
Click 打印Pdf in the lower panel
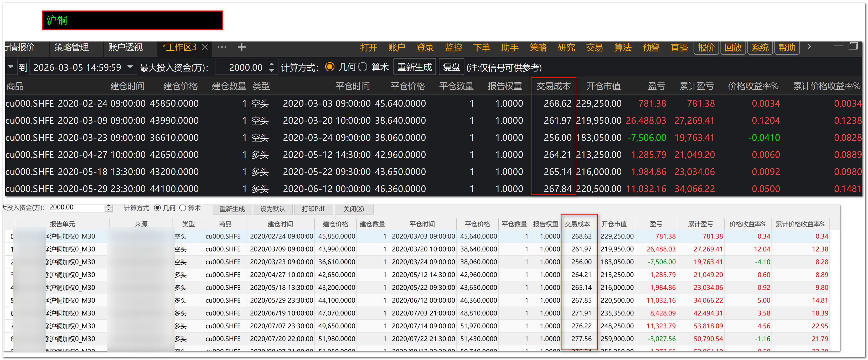(313, 209)
